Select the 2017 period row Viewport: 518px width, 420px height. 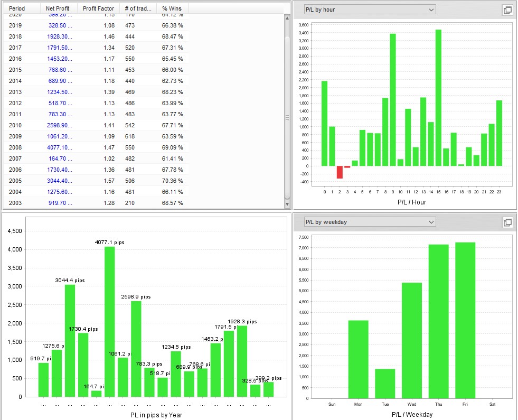click(96, 48)
